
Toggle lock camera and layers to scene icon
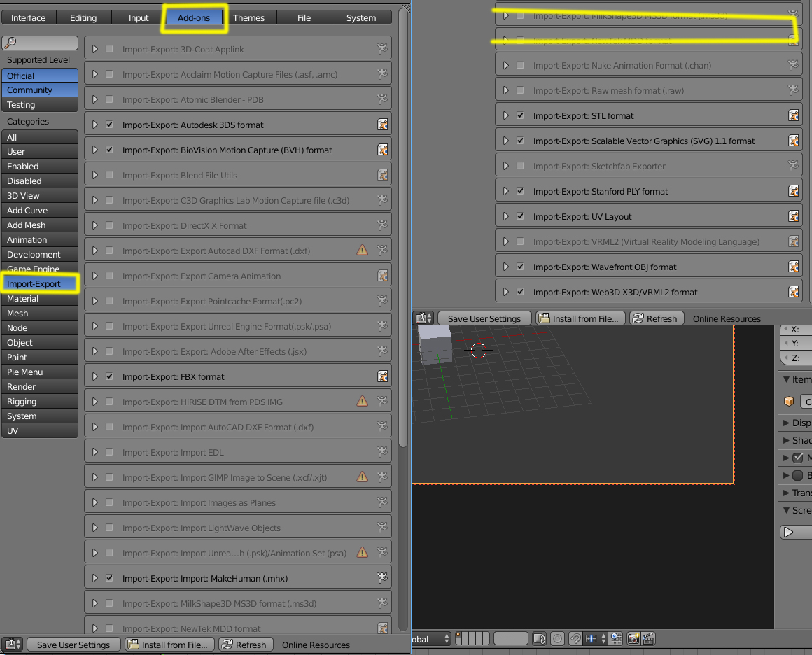pos(539,639)
